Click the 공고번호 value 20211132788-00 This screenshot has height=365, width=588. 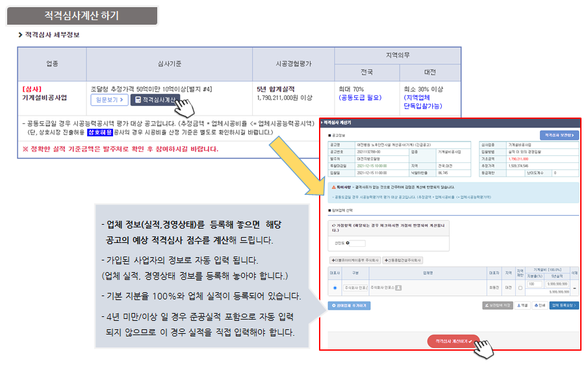(x=368, y=152)
